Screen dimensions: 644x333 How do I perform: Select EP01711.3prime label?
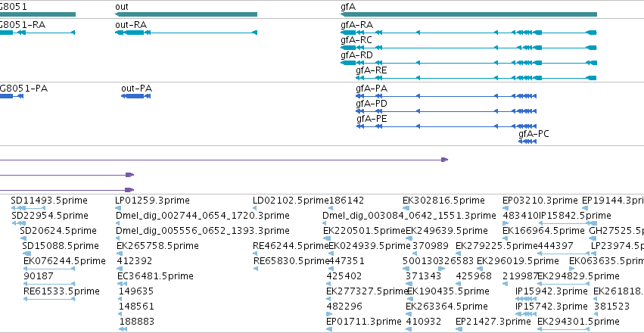pyautogui.click(x=363, y=322)
